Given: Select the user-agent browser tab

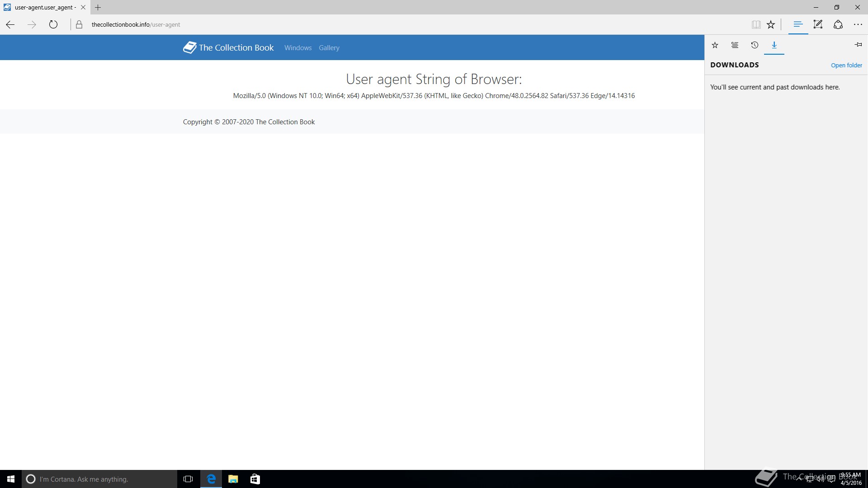Looking at the screenshot, I should [x=44, y=7].
